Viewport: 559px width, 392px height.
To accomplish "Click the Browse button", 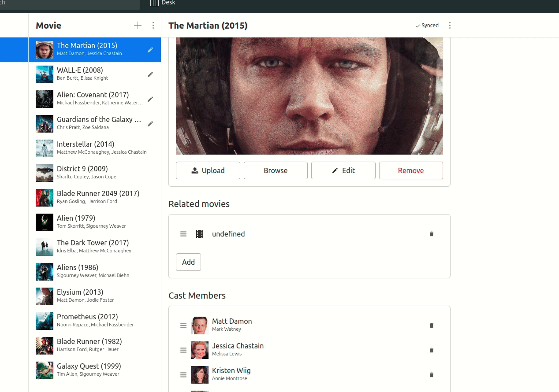I will click(x=276, y=170).
